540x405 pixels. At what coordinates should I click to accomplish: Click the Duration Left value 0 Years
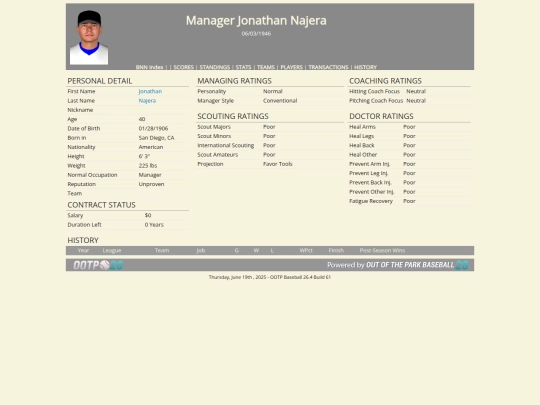[154, 225]
